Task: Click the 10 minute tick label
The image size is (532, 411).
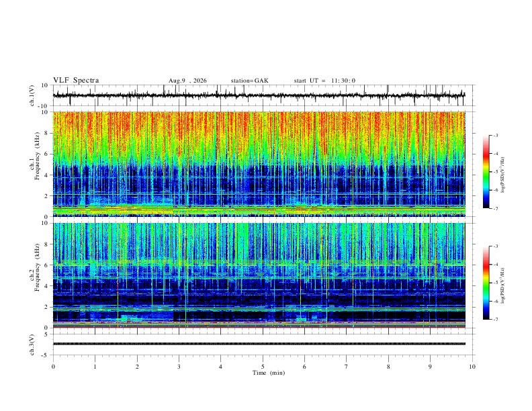Action: click(472, 367)
